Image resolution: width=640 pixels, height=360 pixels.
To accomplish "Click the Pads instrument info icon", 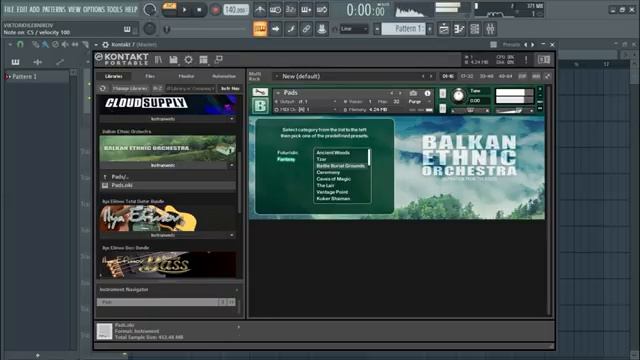I will pyautogui.click(x=427, y=93).
